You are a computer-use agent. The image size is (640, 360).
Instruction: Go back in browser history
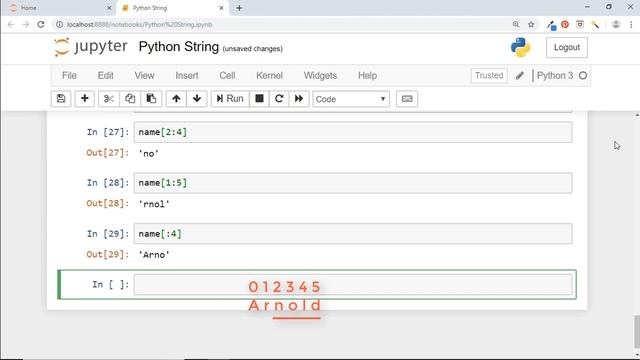coord(11,24)
